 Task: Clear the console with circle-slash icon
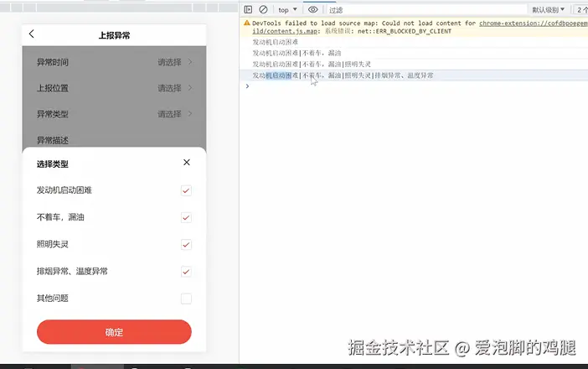tap(263, 9)
